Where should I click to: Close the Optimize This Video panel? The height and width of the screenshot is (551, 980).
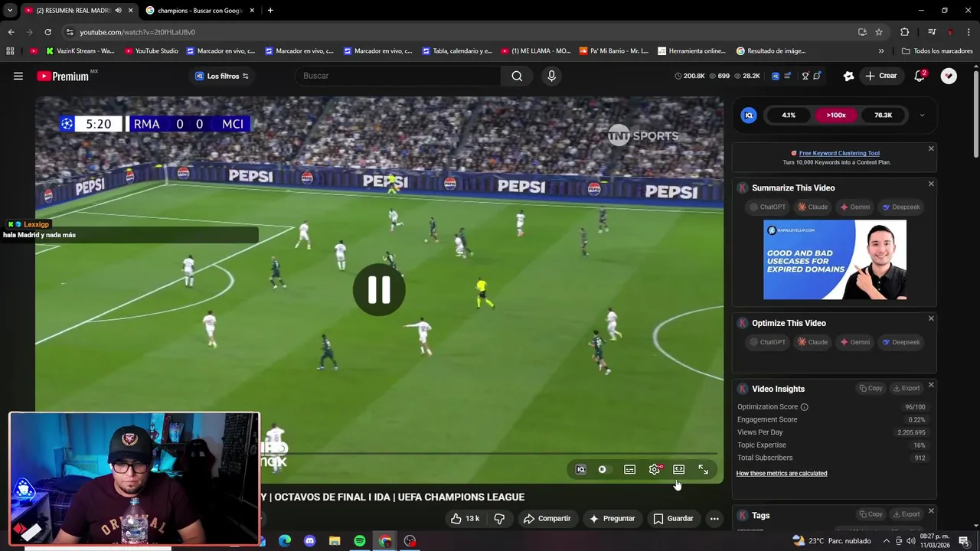[x=931, y=318]
